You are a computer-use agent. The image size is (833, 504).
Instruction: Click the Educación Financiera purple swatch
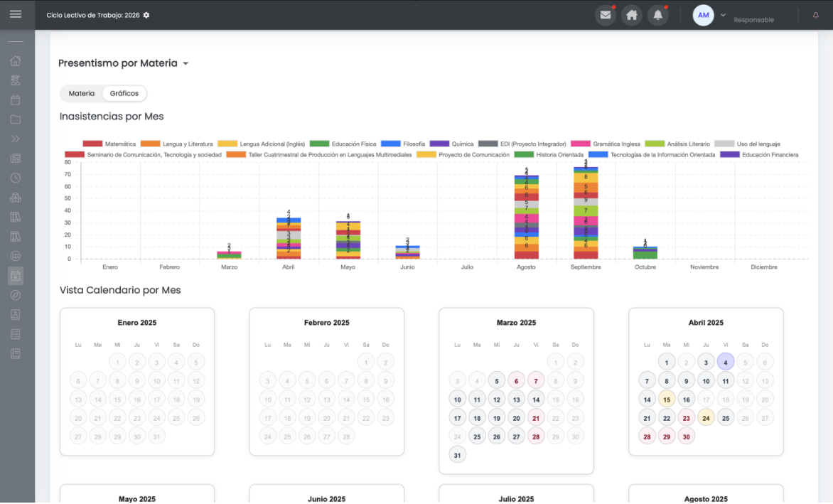(x=730, y=154)
